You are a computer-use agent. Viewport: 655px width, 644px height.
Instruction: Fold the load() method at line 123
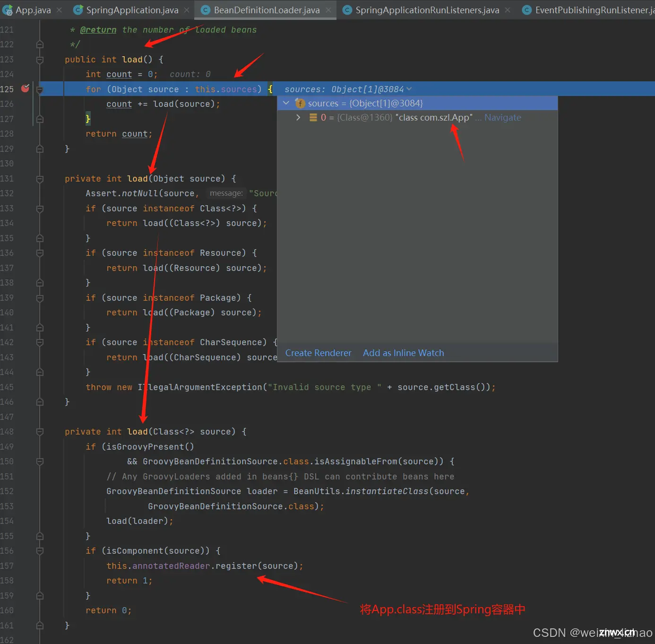click(40, 60)
